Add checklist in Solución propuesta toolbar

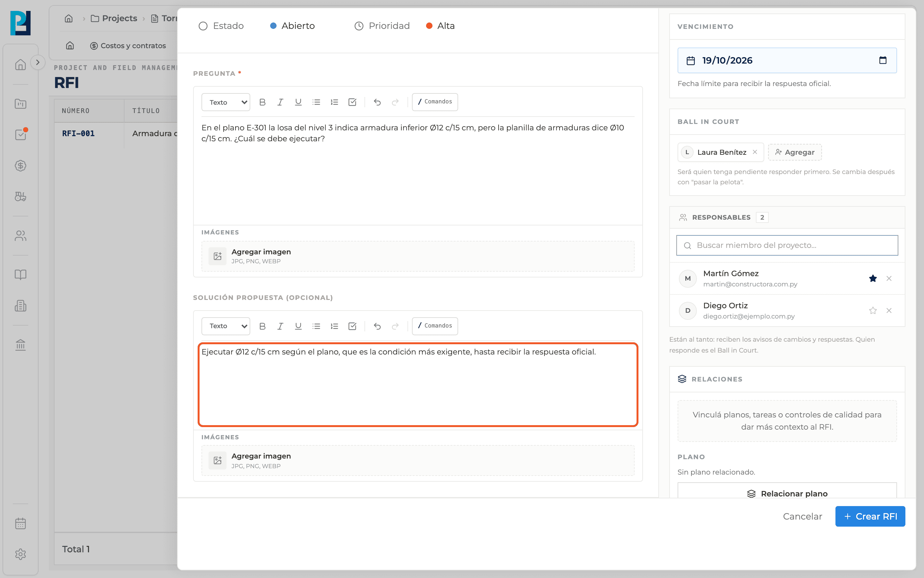point(352,326)
